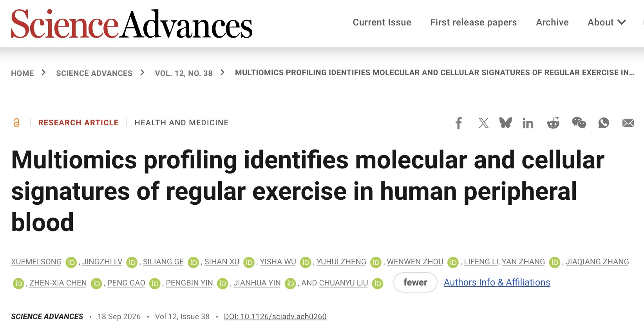Expand Authors Info & Affiliations

pyautogui.click(x=497, y=282)
